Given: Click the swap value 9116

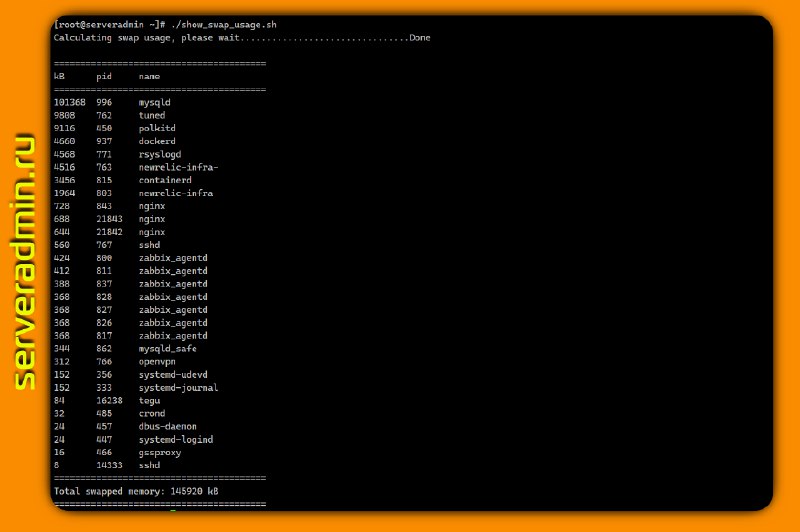Looking at the screenshot, I should pyautogui.click(x=64, y=128).
